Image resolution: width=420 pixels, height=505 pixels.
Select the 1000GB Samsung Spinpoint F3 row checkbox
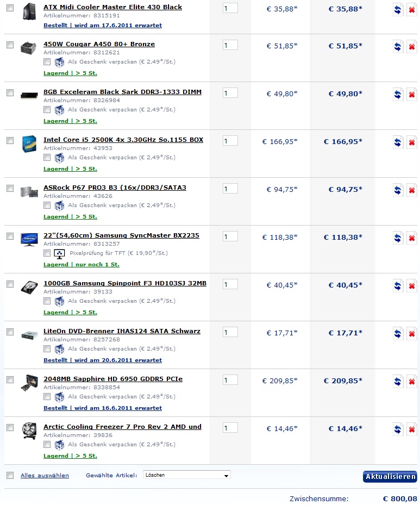pos(10,284)
